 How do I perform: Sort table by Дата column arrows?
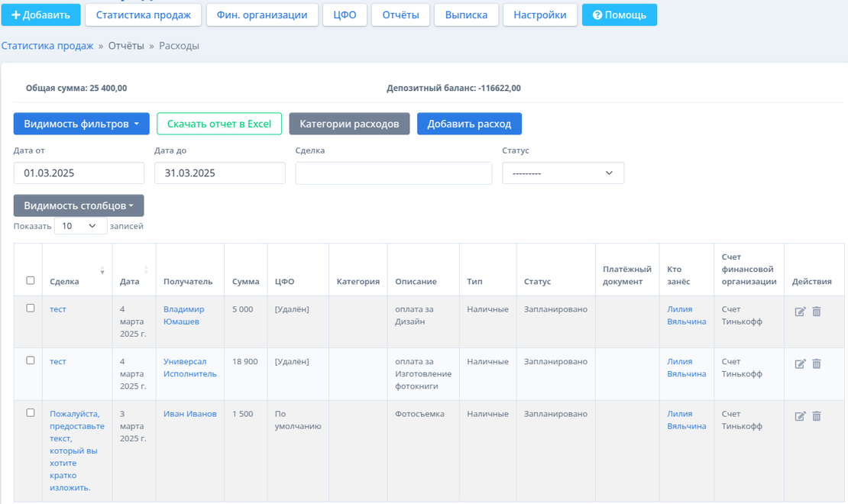146,271
